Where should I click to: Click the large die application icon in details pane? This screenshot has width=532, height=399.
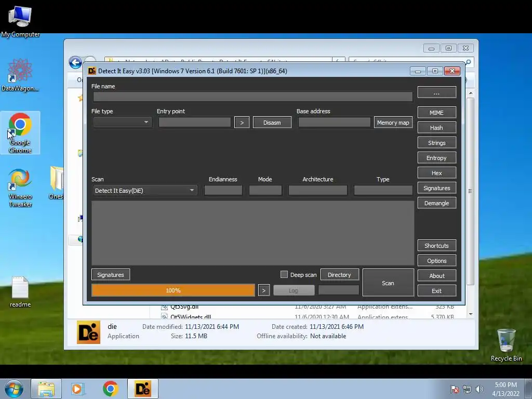pos(88,332)
